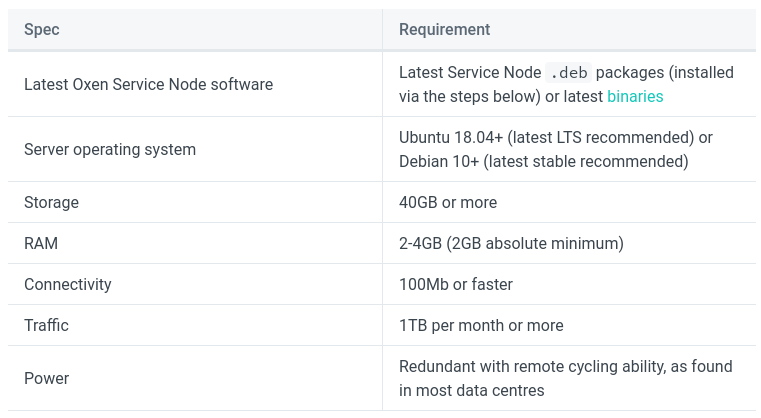Select the Connectivity row label

(67, 284)
